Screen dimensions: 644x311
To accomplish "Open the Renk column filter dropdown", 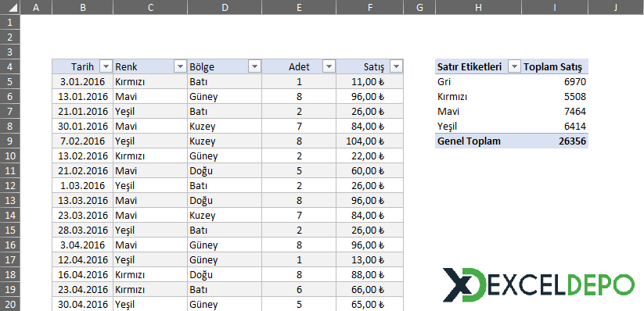I will (x=180, y=66).
